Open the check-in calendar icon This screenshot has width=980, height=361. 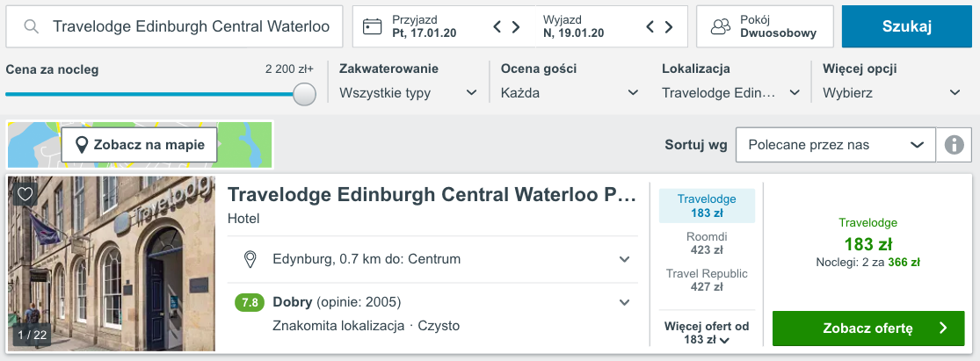tap(373, 26)
